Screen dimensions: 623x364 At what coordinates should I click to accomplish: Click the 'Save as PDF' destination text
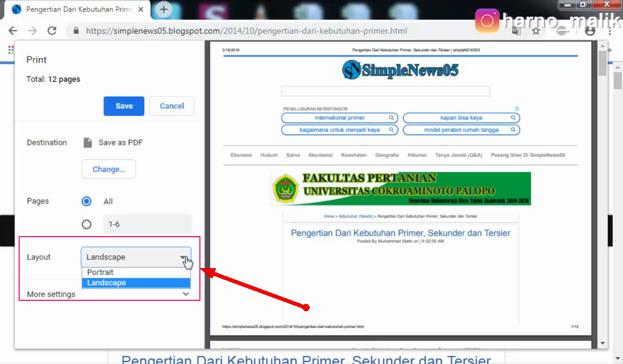pos(121,143)
